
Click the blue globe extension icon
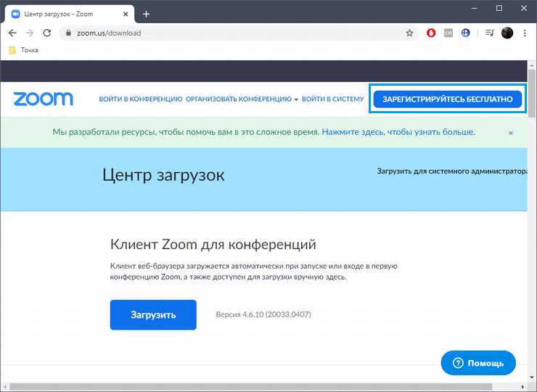pyautogui.click(x=465, y=33)
